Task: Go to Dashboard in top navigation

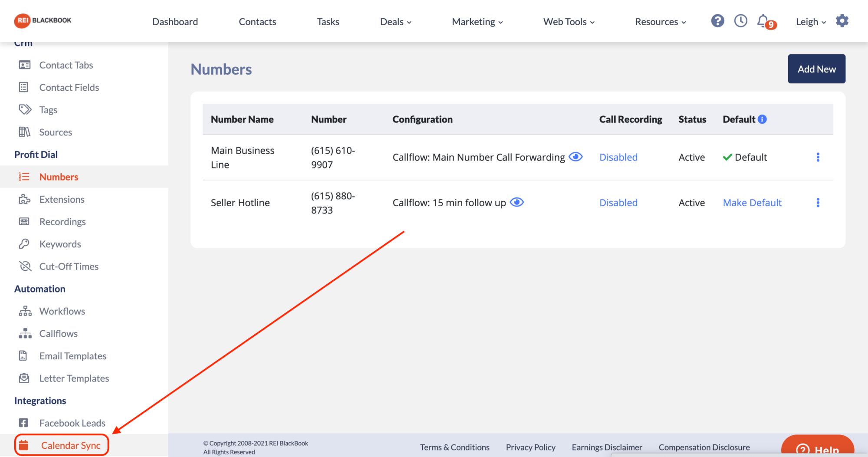Action: click(175, 22)
